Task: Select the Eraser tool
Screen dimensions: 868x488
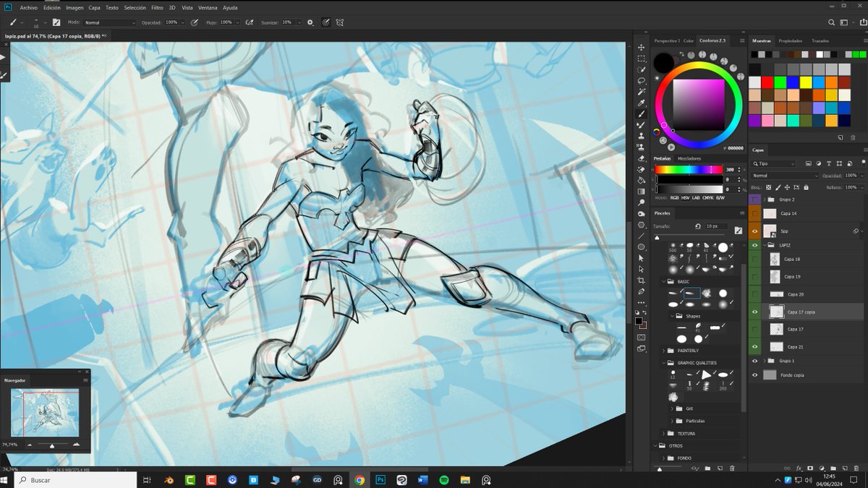Action: point(641,158)
